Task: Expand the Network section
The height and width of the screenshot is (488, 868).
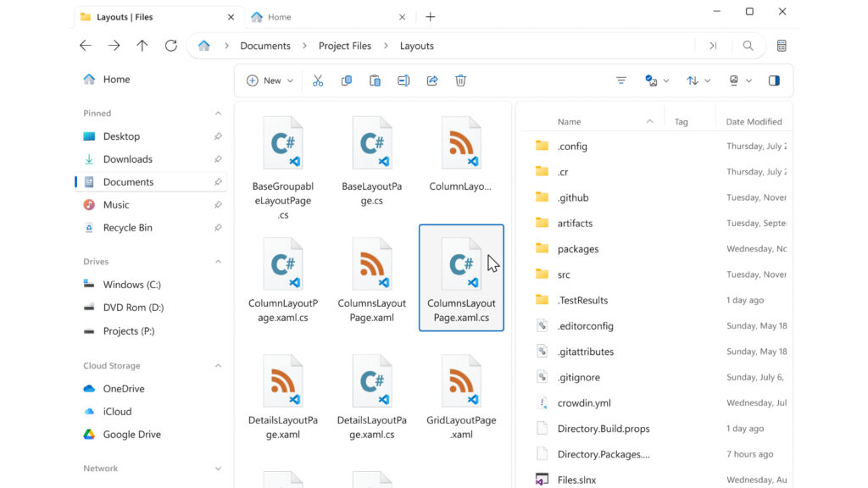Action: point(218,469)
